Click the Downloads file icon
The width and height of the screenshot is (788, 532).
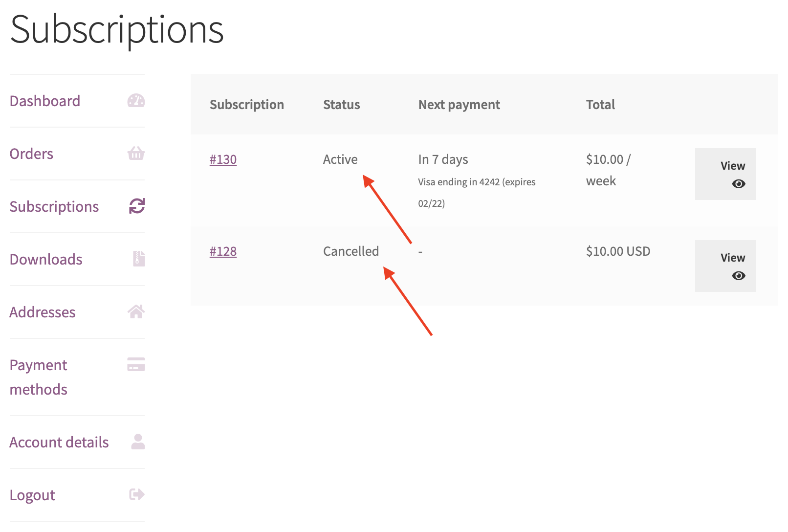click(x=139, y=259)
